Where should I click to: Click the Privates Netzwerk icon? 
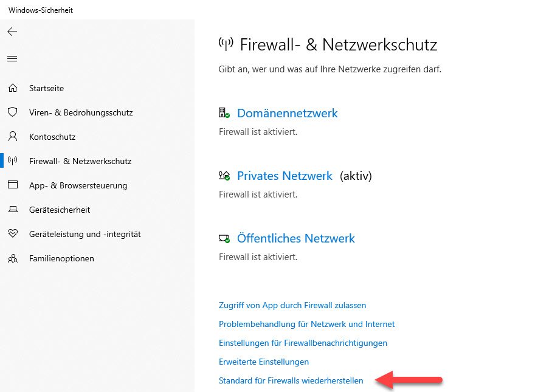pyautogui.click(x=224, y=176)
